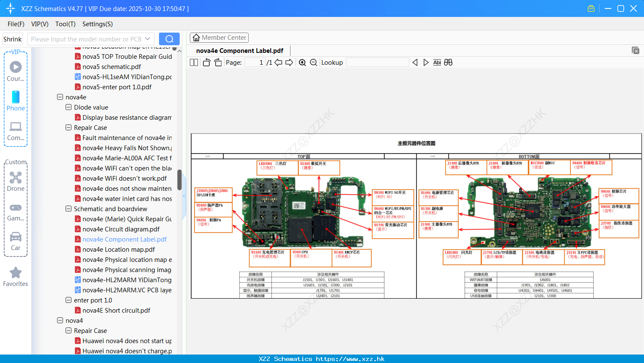Open nova4e WiFi doesn't work.pdf
Viewport: 644px width, 363px height.
click(124, 178)
